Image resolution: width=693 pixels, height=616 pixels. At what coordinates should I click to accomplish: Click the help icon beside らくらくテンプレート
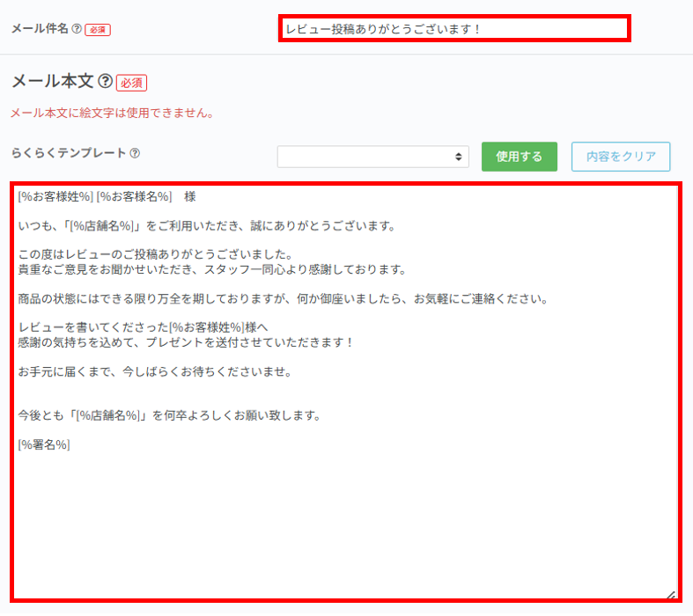(135, 153)
